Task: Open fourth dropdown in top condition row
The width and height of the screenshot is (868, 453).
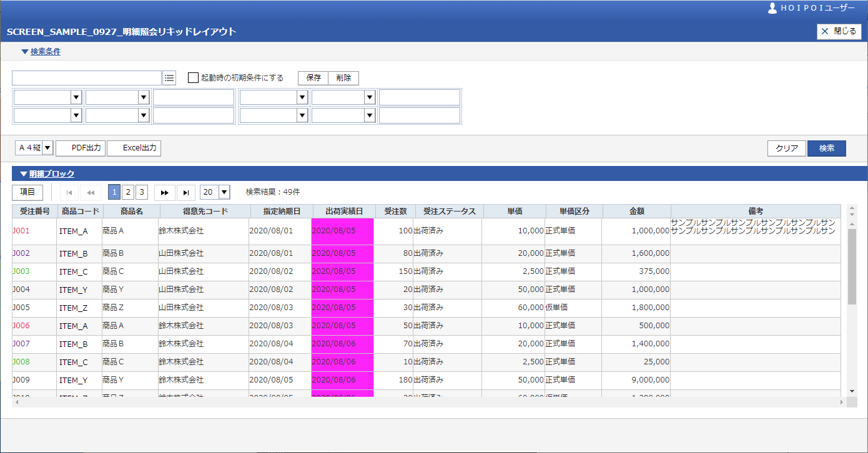Action: [370, 97]
